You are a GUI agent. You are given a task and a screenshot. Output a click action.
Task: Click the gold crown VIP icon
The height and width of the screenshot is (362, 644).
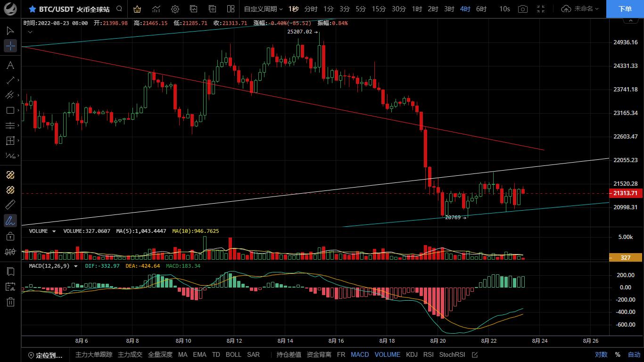(137, 9)
